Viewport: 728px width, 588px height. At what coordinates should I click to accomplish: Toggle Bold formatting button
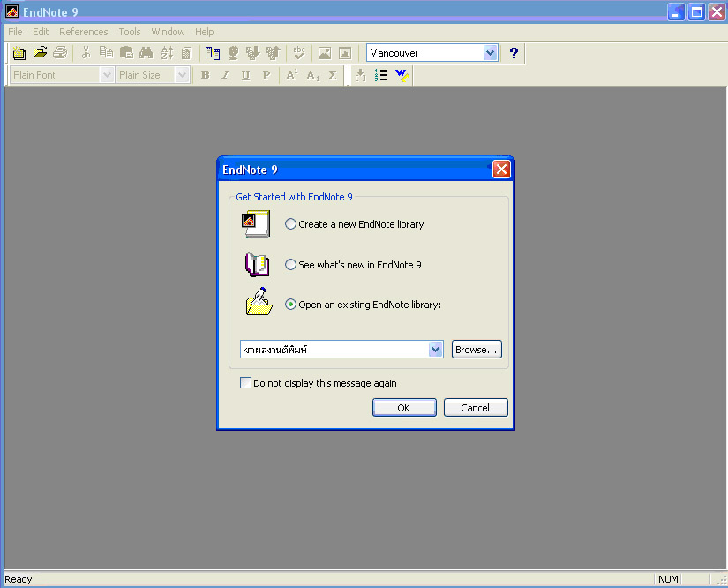point(206,75)
